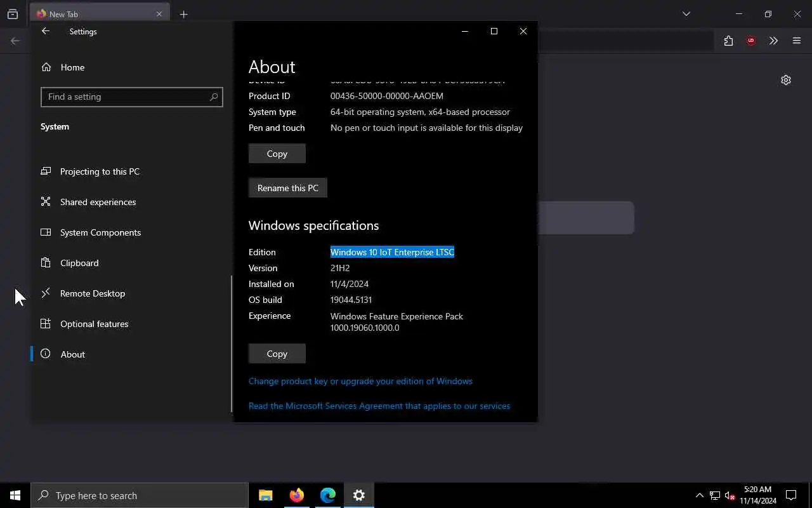Open Microsoft Edge from taskbar

[x=328, y=495]
